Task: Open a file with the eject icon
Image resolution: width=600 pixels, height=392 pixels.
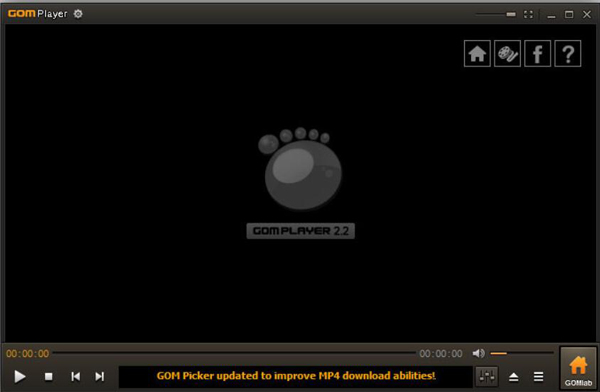Action: (514, 377)
